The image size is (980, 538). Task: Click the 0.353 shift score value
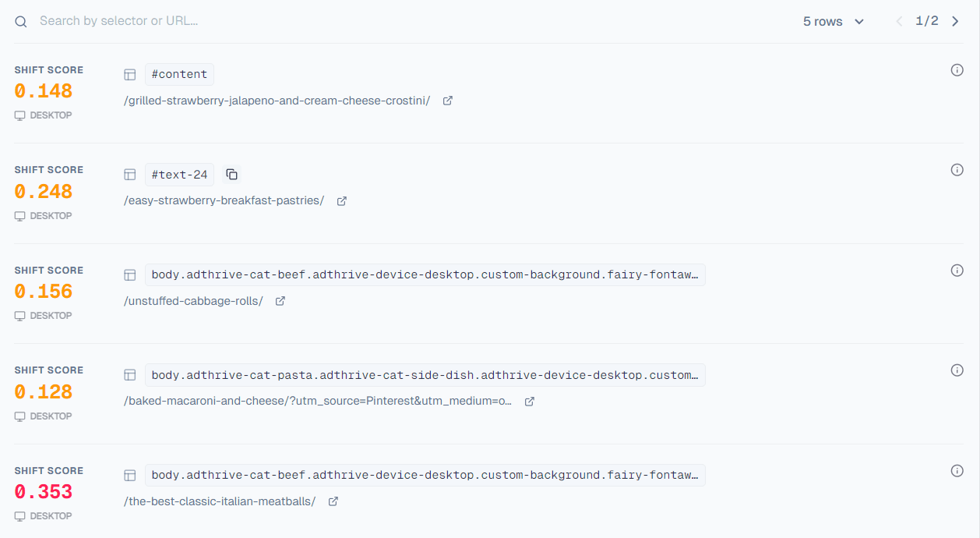point(44,492)
